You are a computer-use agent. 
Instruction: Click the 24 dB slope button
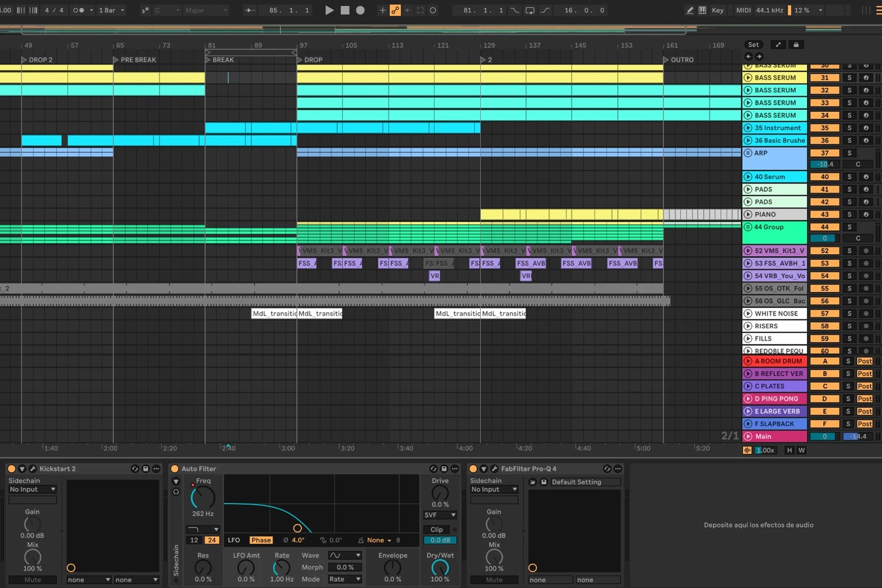[x=212, y=540]
